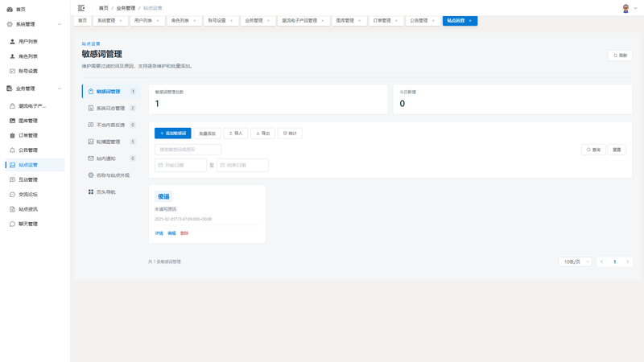Click the 刷新 refresh button
The height and width of the screenshot is (362, 644).
point(620,56)
